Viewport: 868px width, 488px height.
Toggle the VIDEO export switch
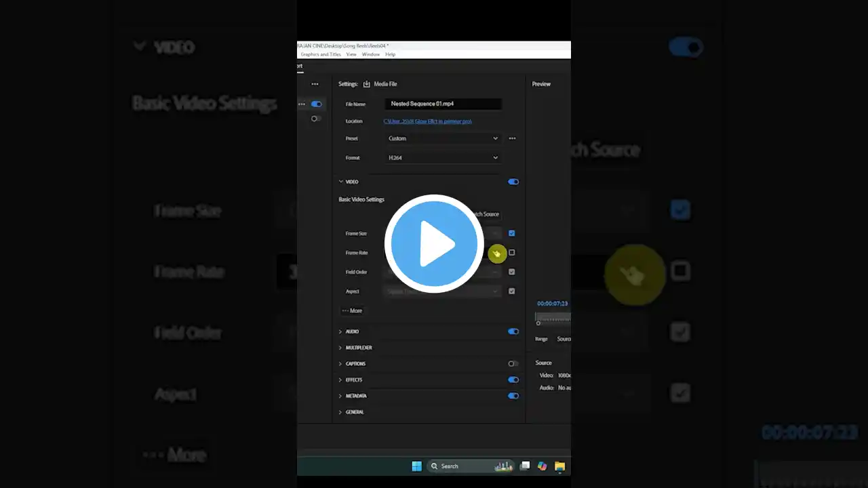pyautogui.click(x=513, y=182)
